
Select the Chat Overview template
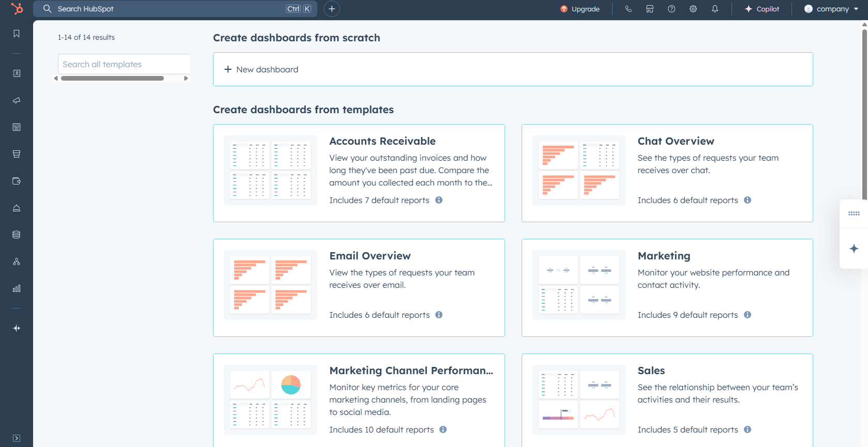[x=667, y=173]
